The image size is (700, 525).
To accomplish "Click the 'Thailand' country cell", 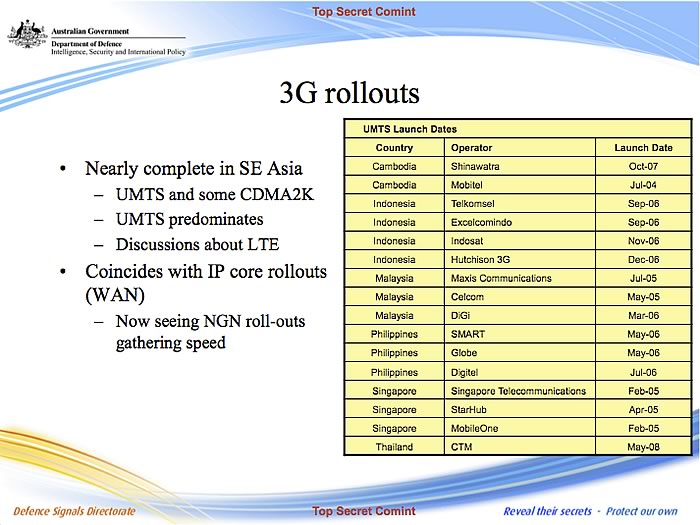I will [394, 447].
